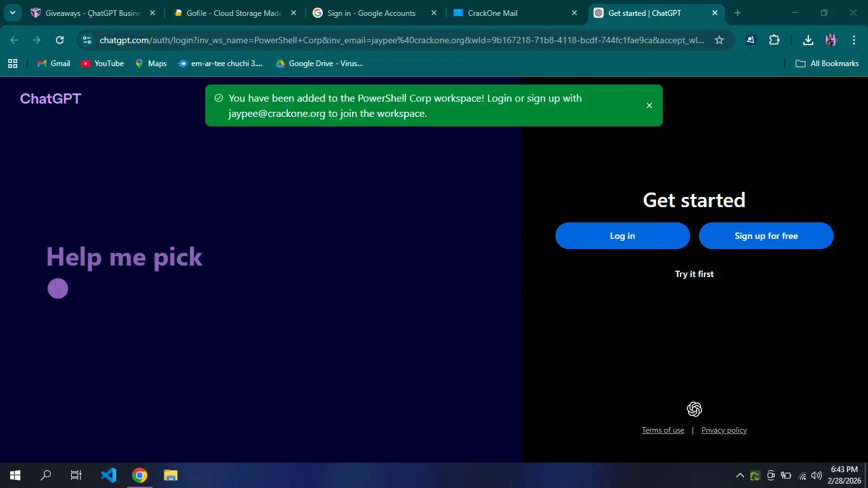This screenshot has height=488, width=868.
Task: Click the OpenAI logo in the footer
Action: 695,409
